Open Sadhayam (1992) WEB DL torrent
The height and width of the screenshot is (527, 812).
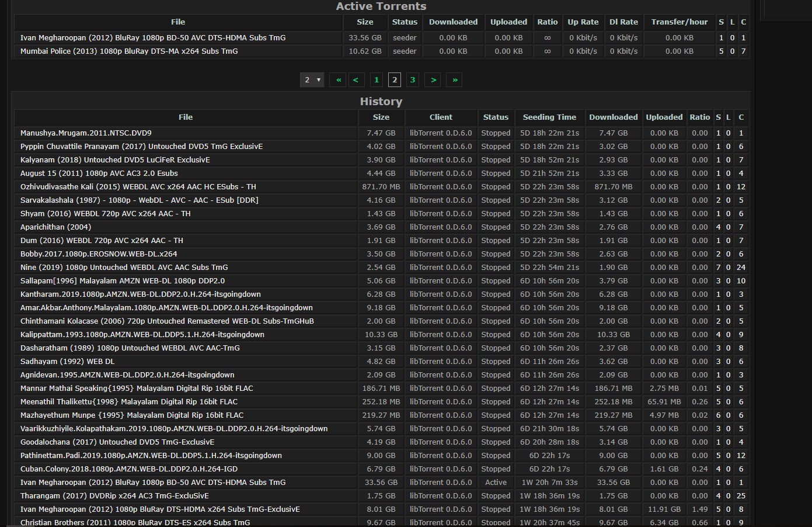(x=68, y=362)
